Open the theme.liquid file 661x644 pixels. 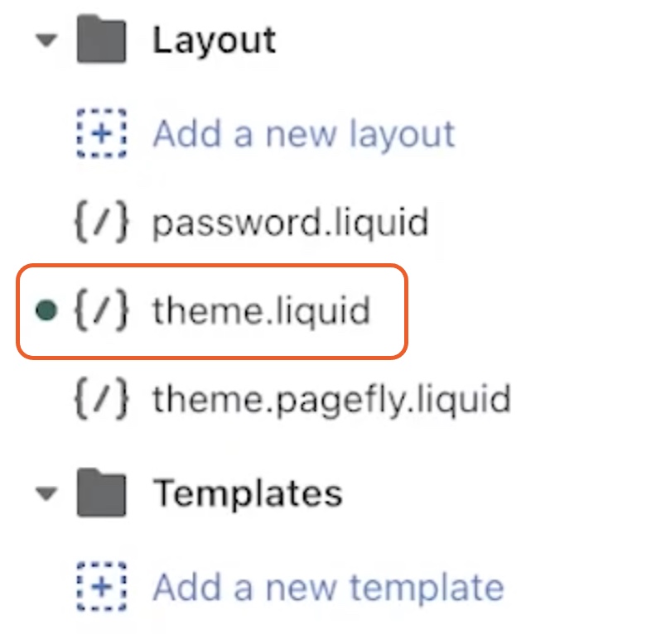click(262, 310)
